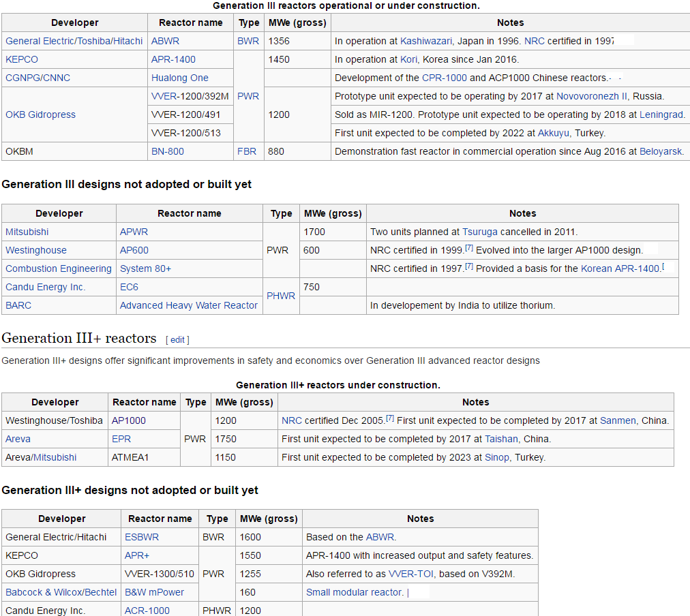Follow the Novovoronezh II link

[x=592, y=96]
